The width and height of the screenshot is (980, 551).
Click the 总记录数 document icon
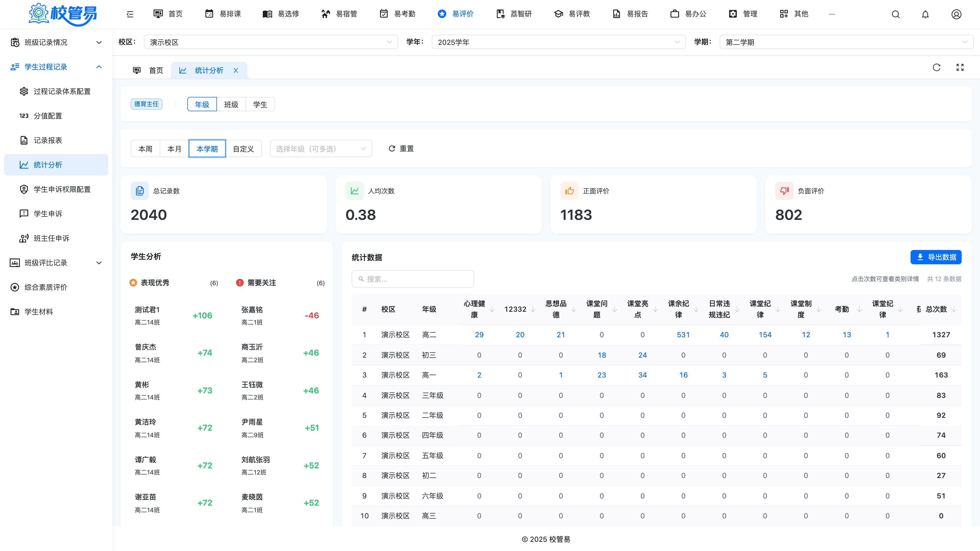click(140, 191)
